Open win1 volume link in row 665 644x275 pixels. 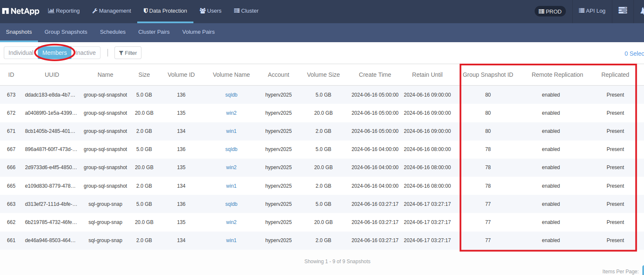[x=231, y=186]
